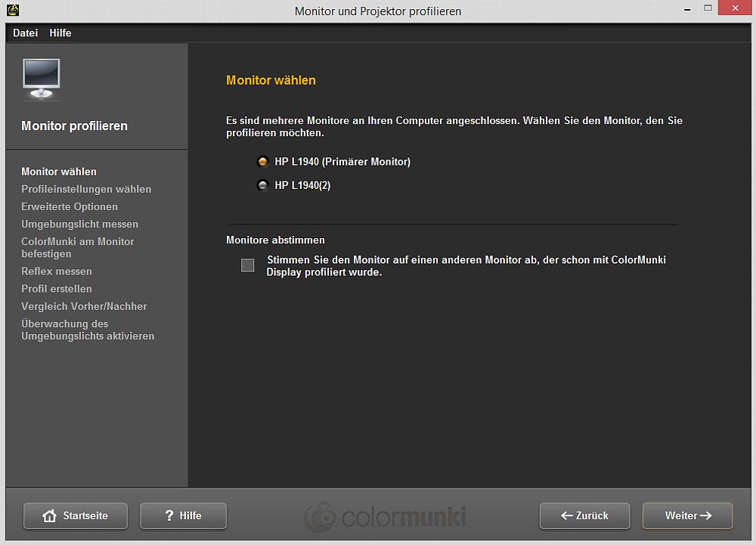
Task: Select Vergleich Vorher/Nachher step
Action: click(84, 306)
